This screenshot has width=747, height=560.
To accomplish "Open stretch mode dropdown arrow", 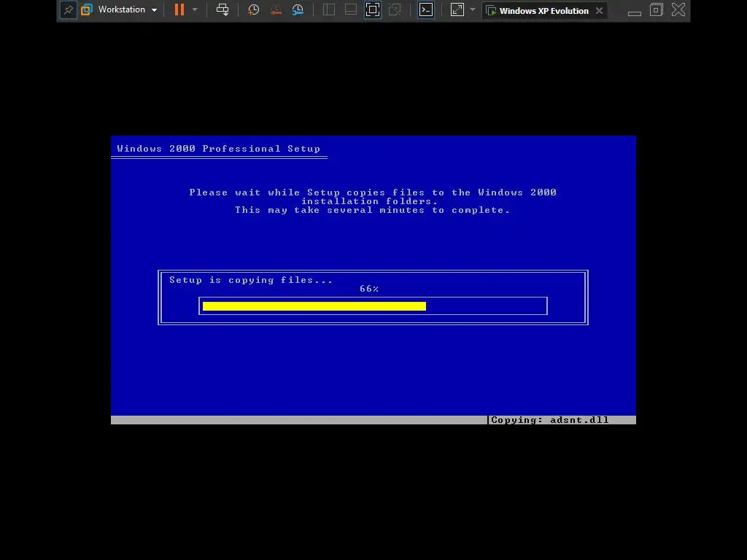I will [x=473, y=9].
